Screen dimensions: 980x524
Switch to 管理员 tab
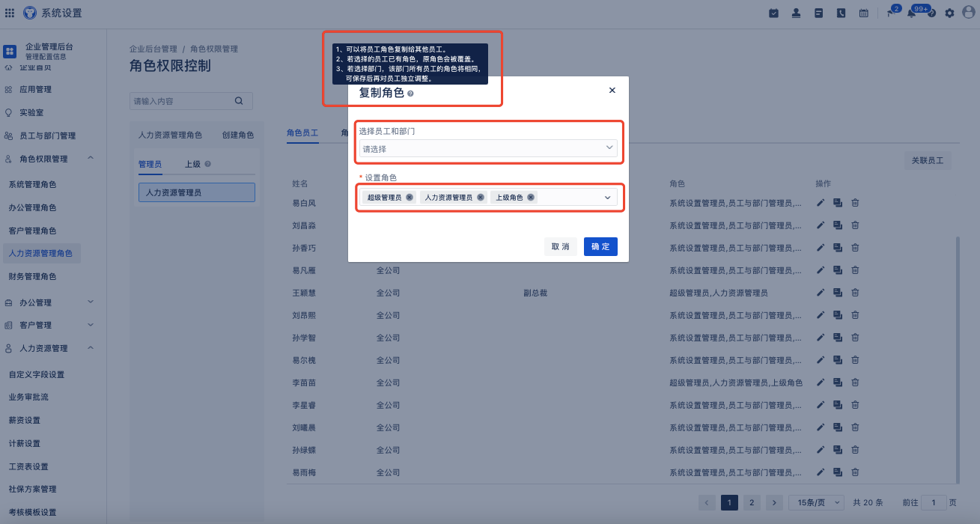(150, 164)
